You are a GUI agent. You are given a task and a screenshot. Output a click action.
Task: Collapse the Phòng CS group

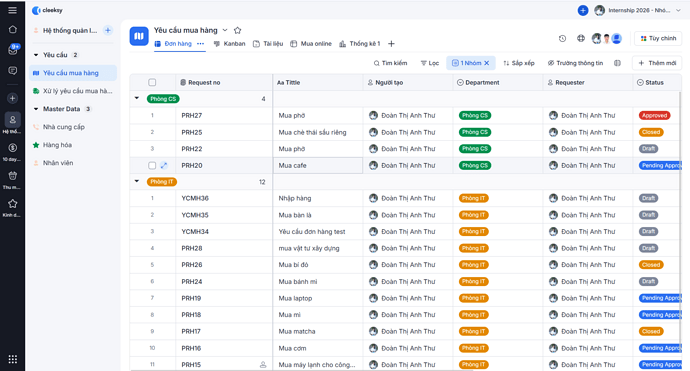point(137,98)
